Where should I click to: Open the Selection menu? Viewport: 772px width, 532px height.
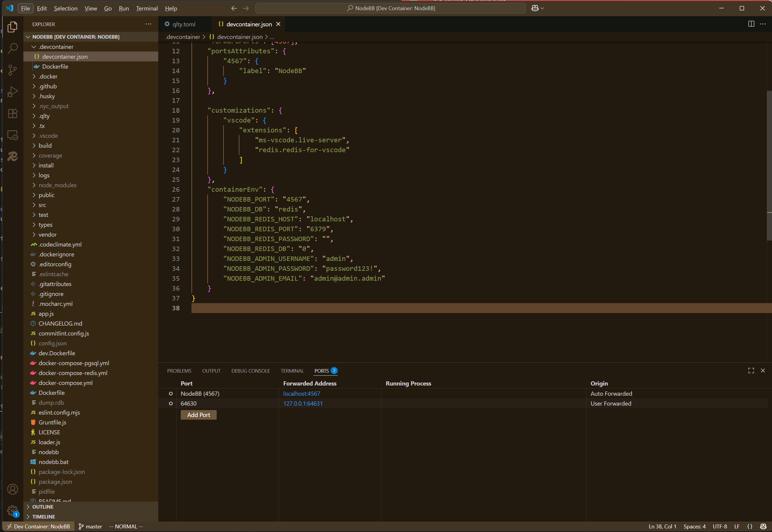pos(66,8)
